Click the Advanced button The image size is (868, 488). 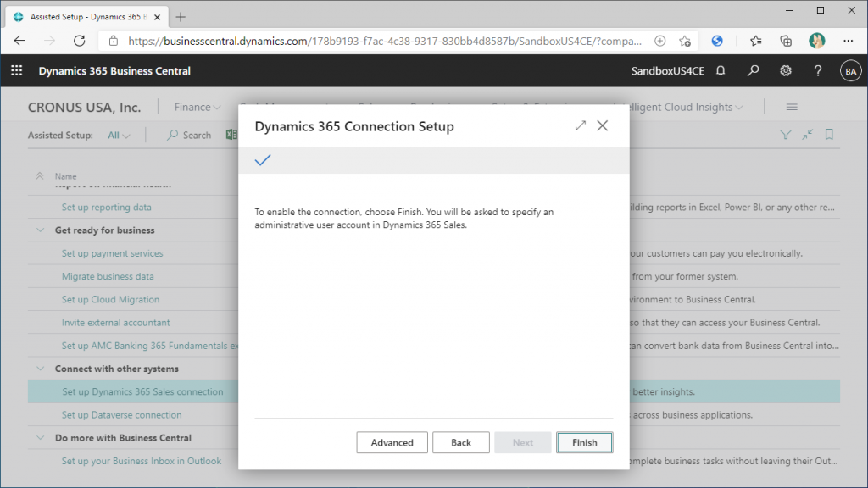coord(392,442)
